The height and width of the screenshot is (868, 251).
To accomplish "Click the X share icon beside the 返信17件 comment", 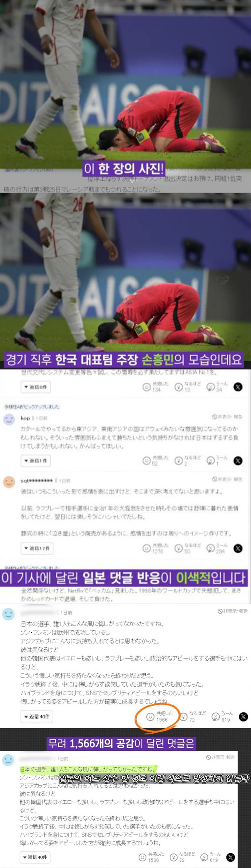I will tap(238, 548).
